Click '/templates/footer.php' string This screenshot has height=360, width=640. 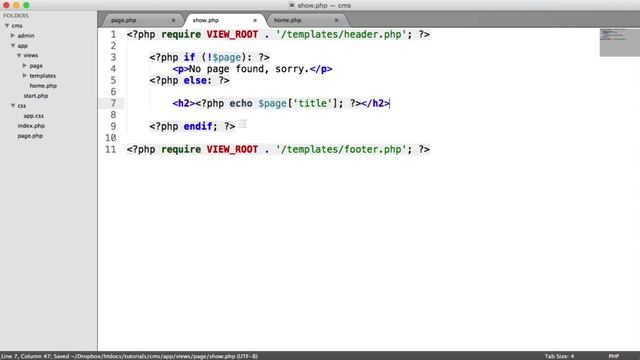(x=341, y=149)
